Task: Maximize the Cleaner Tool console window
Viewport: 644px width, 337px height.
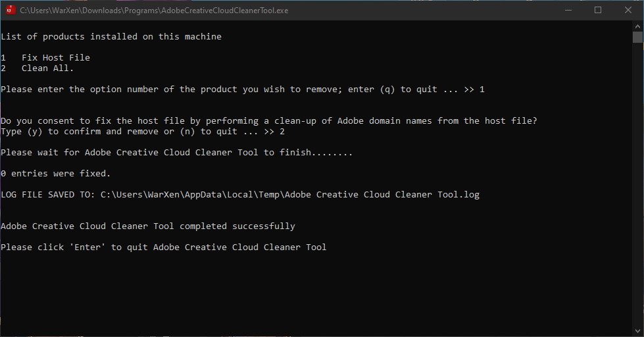Action: click(598, 10)
